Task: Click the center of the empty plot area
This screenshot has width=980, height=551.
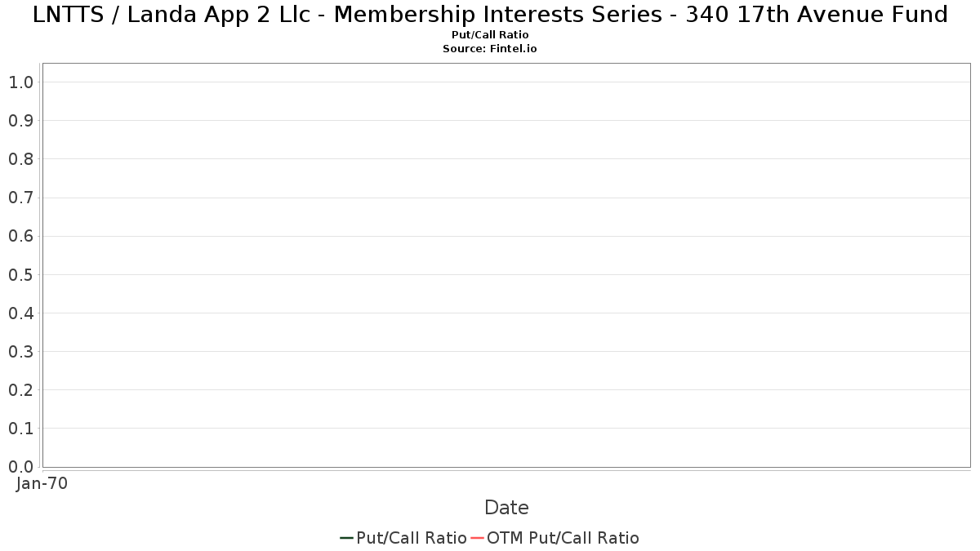Action: pyautogui.click(x=506, y=265)
